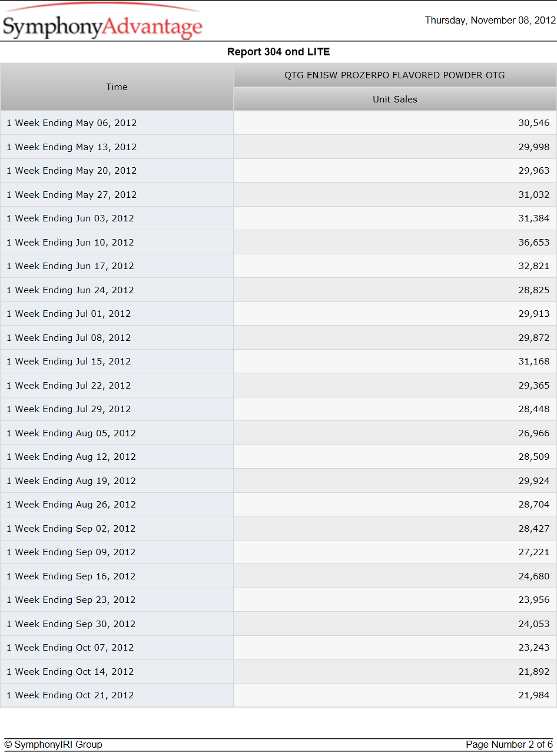Click the Unit Sales column header

click(x=395, y=100)
